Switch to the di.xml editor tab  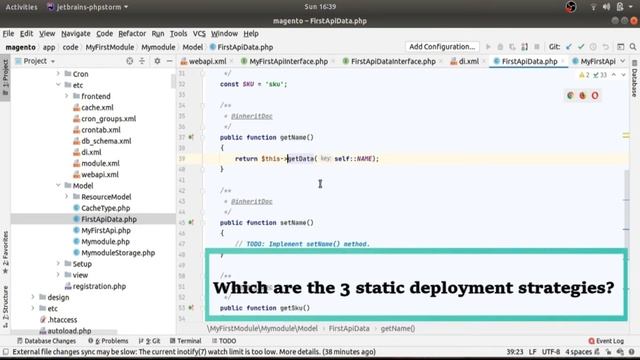468,61
